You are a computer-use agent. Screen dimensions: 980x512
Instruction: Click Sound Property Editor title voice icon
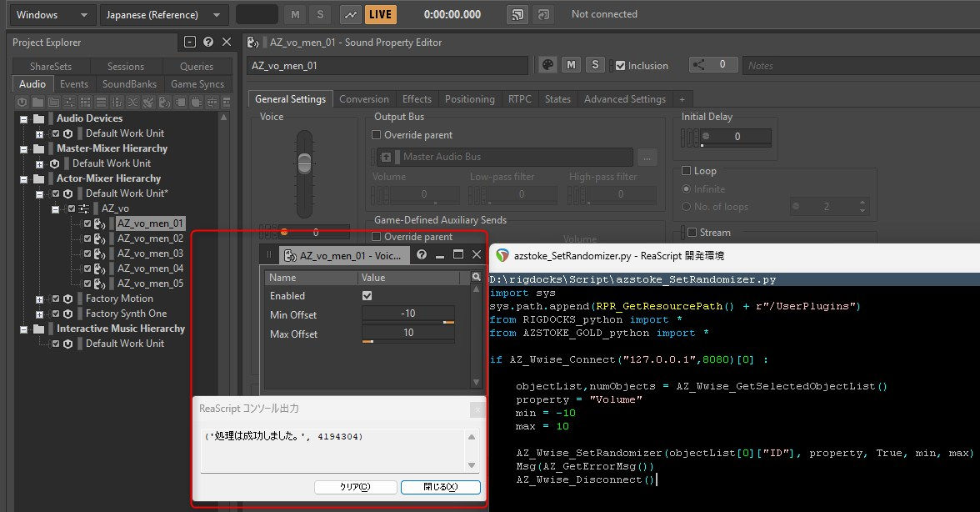[253, 43]
